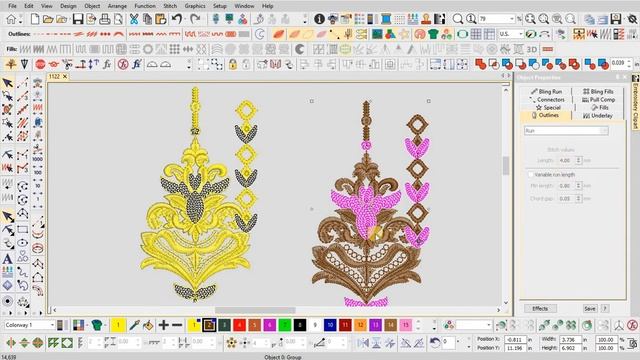Click the color picker eyedropper icon
The image size is (640, 360).
[x=134, y=325]
